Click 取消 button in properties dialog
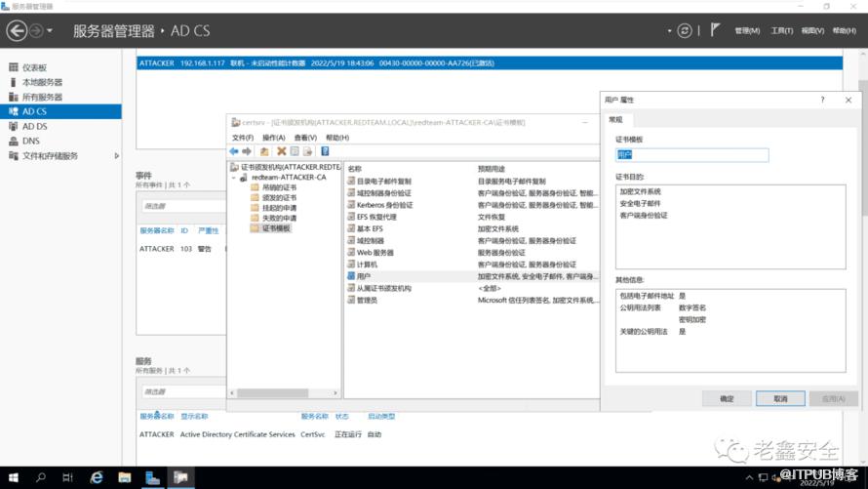The image size is (868, 489). click(780, 399)
